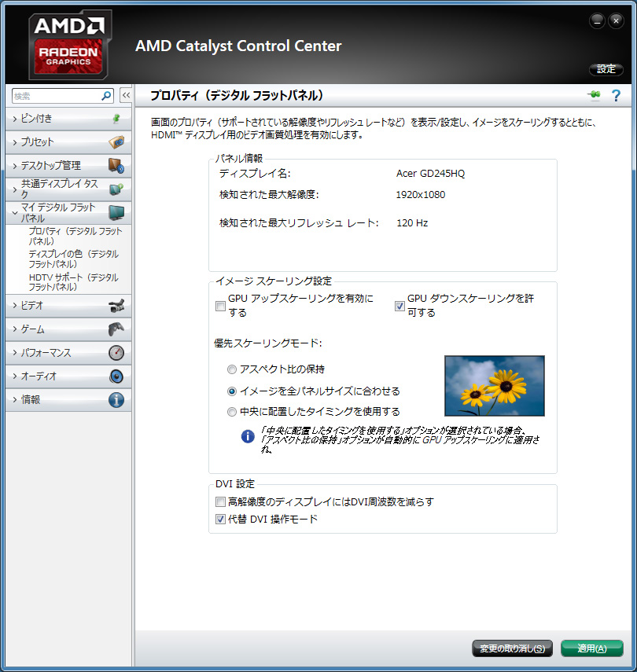The image size is (637, 672).
Task: Click the ゲーム gamepad icon
Action: tap(116, 329)
